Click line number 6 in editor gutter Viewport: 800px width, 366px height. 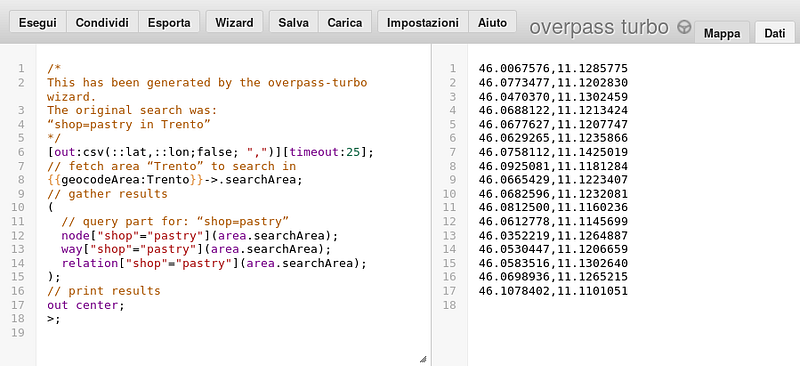(20, 152)
